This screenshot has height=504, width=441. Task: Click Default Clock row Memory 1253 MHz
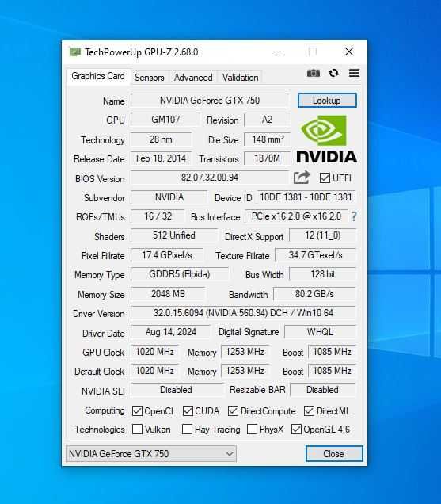pyautogui.click(x=245, y=370)
